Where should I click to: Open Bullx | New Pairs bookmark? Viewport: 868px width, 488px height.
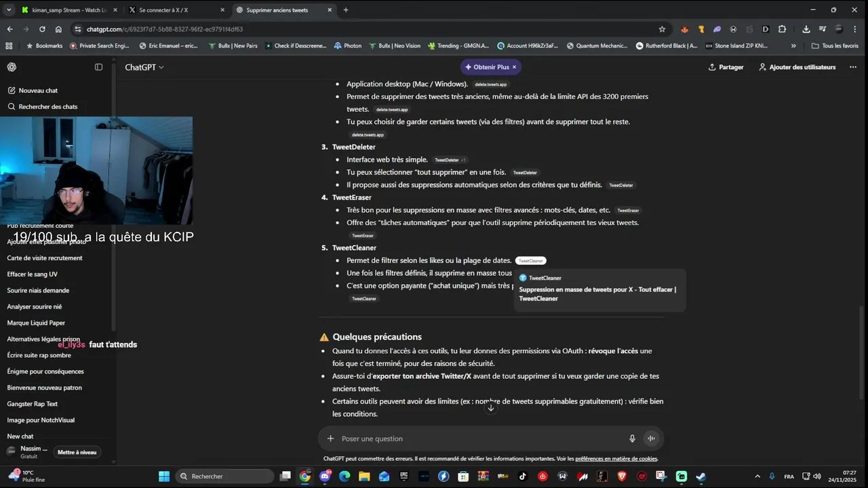coord(233,46)
